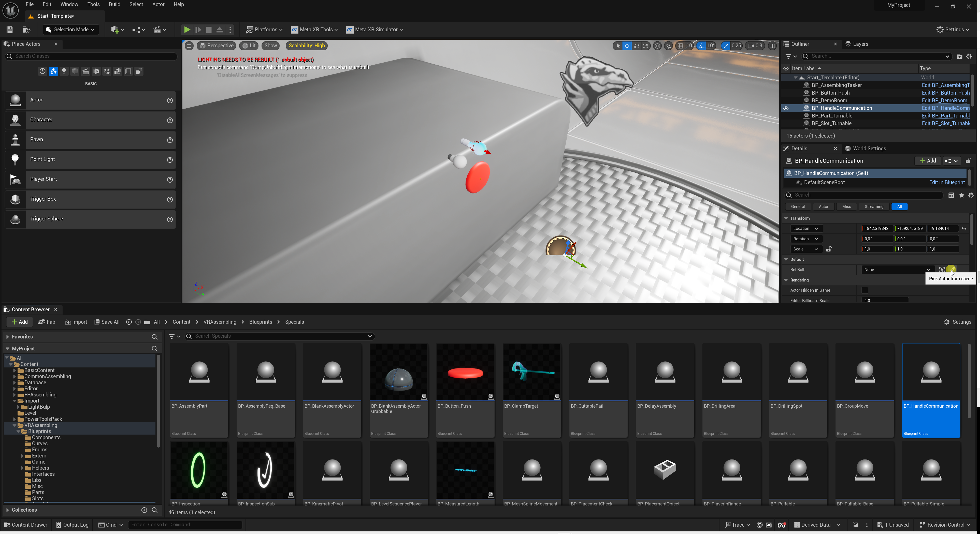
Task: Click the Lights category icon in Place Actors
Action: coord(64,71)
